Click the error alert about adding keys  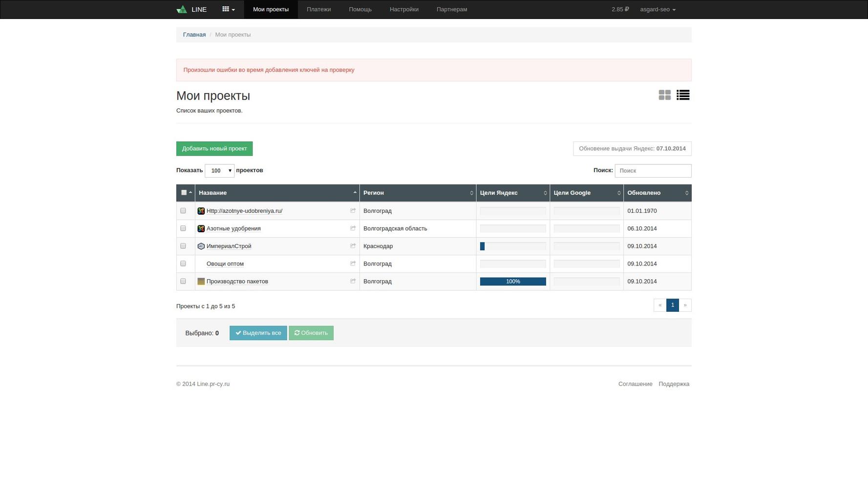(x=434, y=70)
